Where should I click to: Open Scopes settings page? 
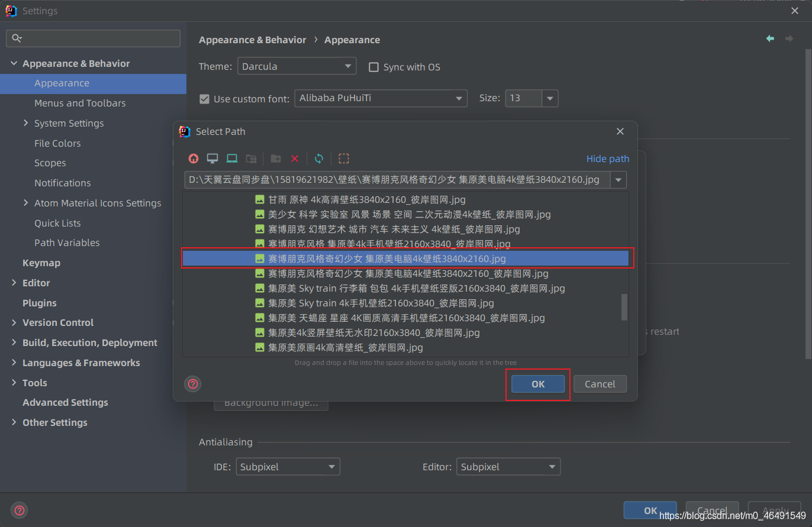[x=50, y=163]
